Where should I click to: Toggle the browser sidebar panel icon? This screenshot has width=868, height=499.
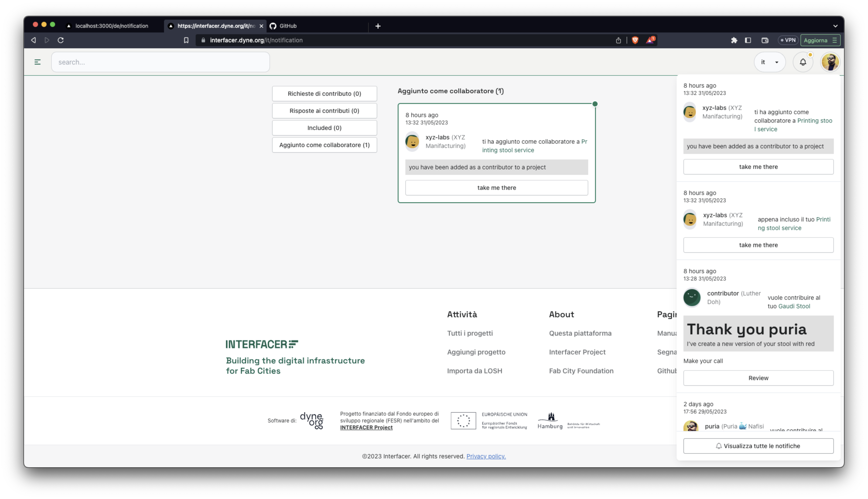748,40
